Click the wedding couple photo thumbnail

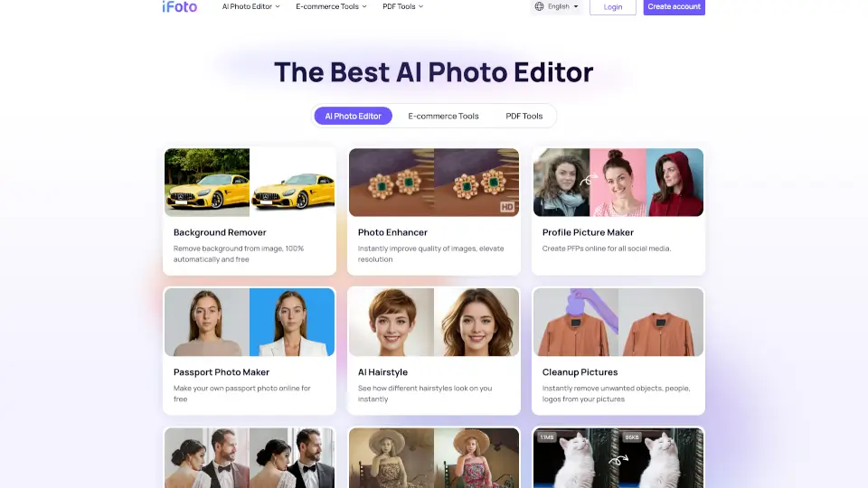[250, 458]
